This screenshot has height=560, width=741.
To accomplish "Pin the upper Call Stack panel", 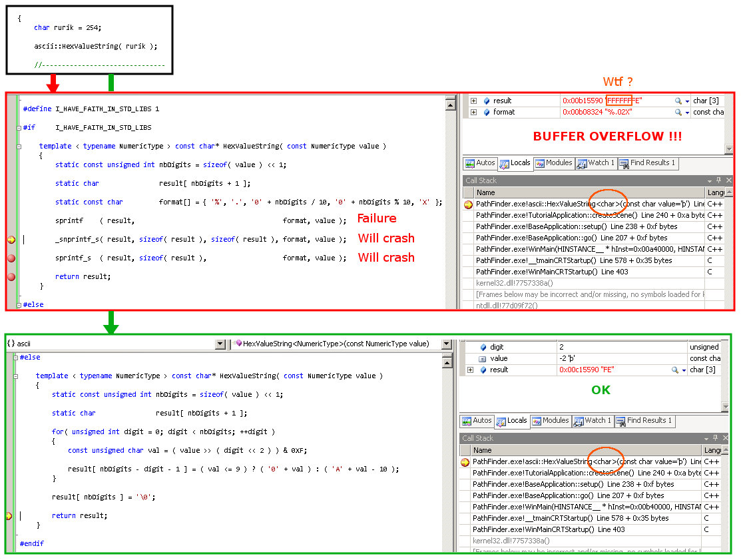I will [719, 180].
